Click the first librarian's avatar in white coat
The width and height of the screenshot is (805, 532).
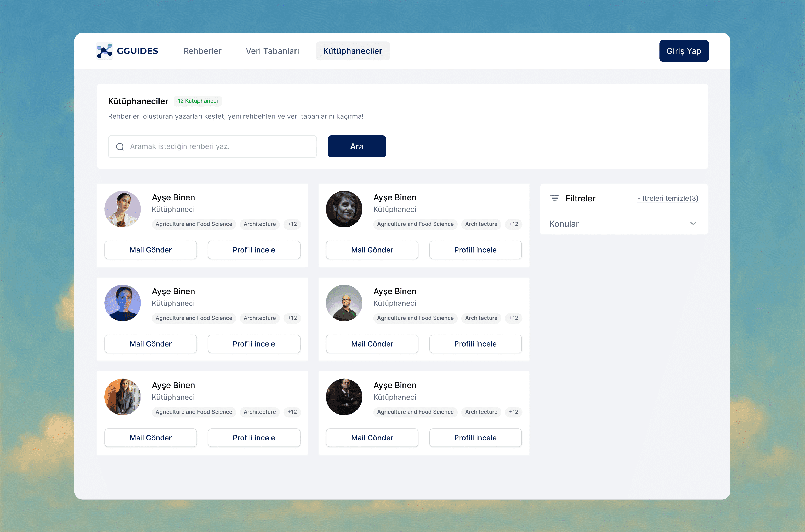pos(122,209)
